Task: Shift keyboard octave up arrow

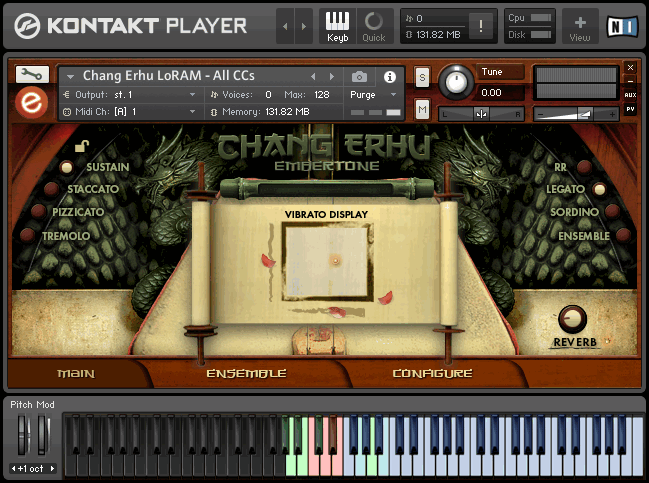Action: tap(53, 469)
